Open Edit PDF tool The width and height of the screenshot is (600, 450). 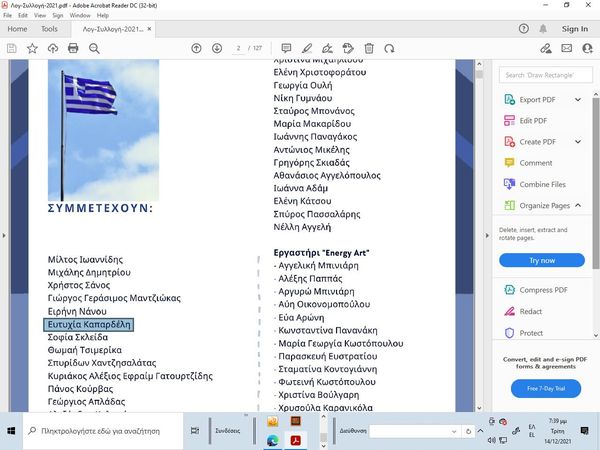(533, 121)
